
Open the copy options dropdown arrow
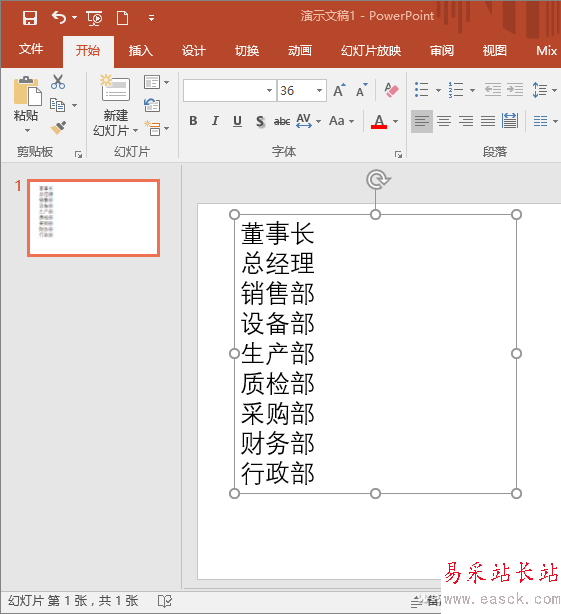pos(74,105)
